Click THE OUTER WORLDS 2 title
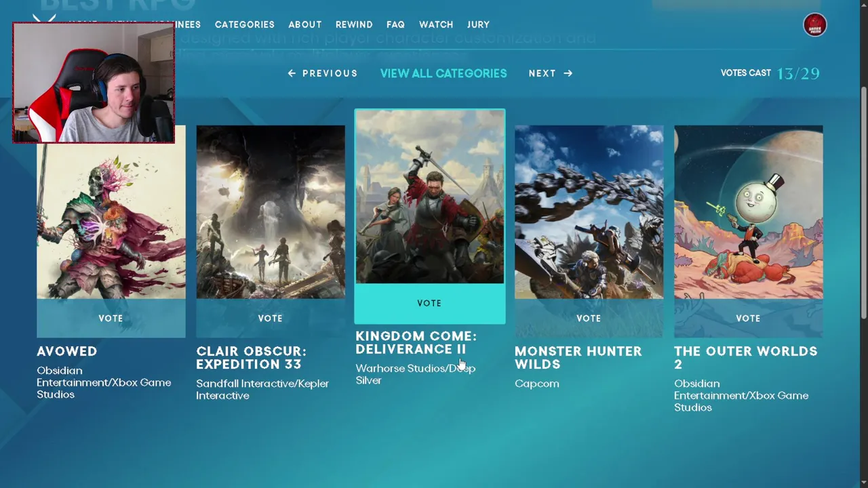 pyautogui.click(x=746, y=358)
